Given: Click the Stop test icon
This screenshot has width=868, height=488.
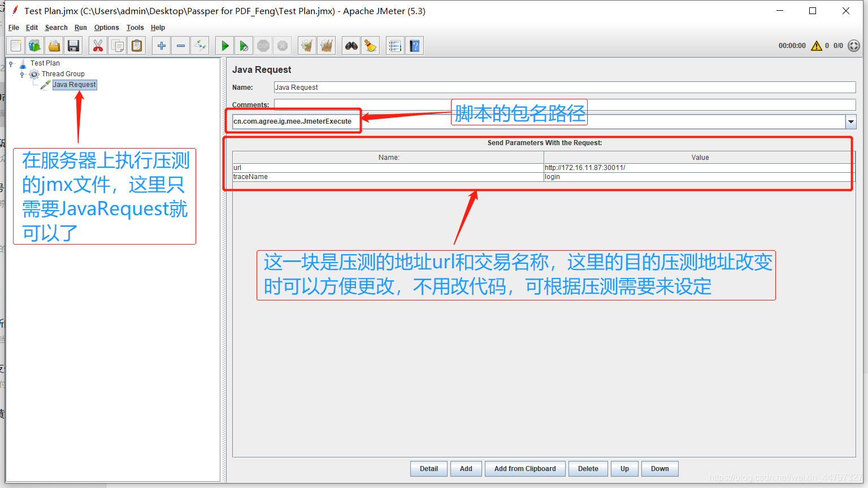Looking at the screenshot, I should [x=263, y=46].
